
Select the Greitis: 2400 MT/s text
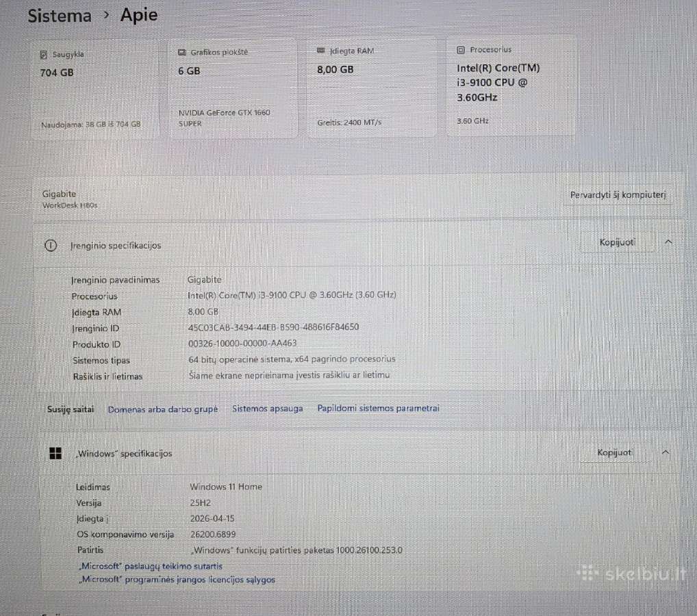(x=349, y=123)
